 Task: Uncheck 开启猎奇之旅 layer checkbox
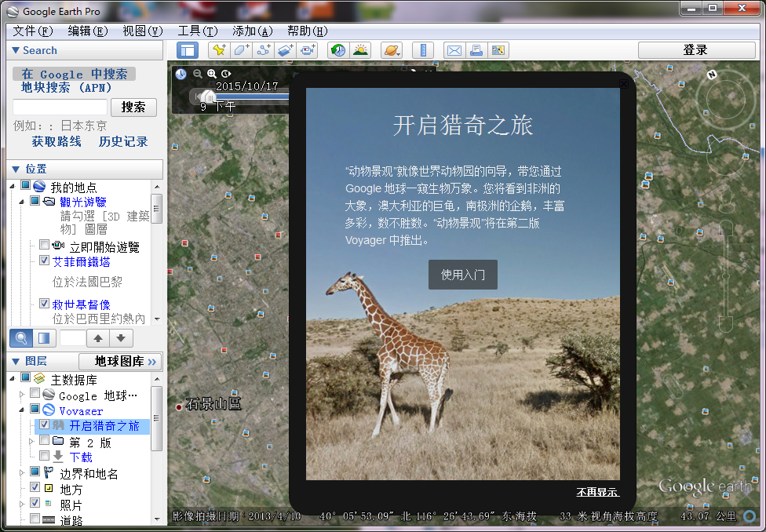click(x=45, y=425)
